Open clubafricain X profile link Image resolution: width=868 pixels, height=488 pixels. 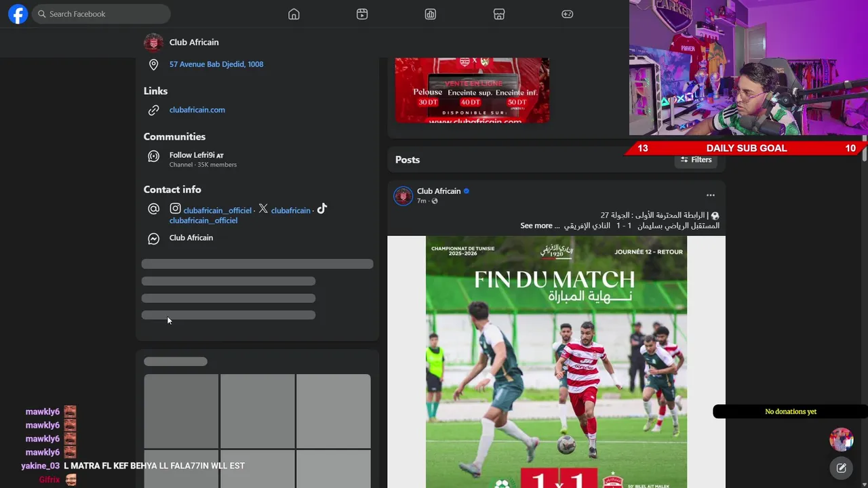point(291,210)
